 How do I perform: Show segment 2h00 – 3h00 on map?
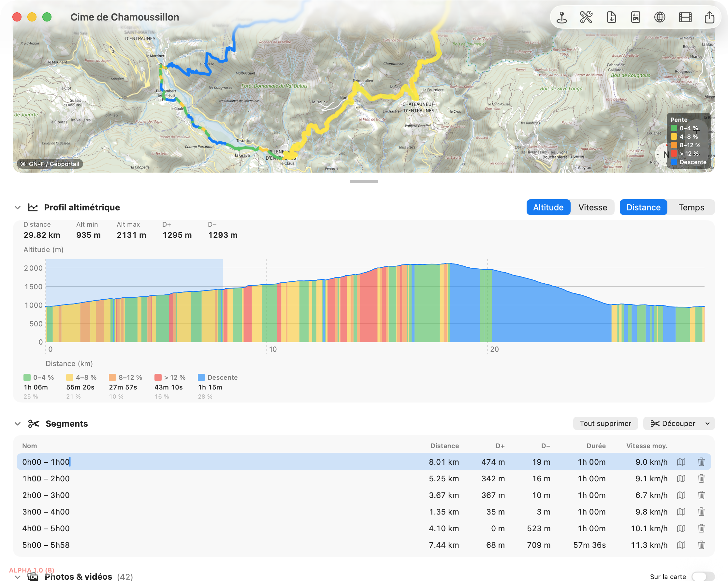tap(681, 495)
